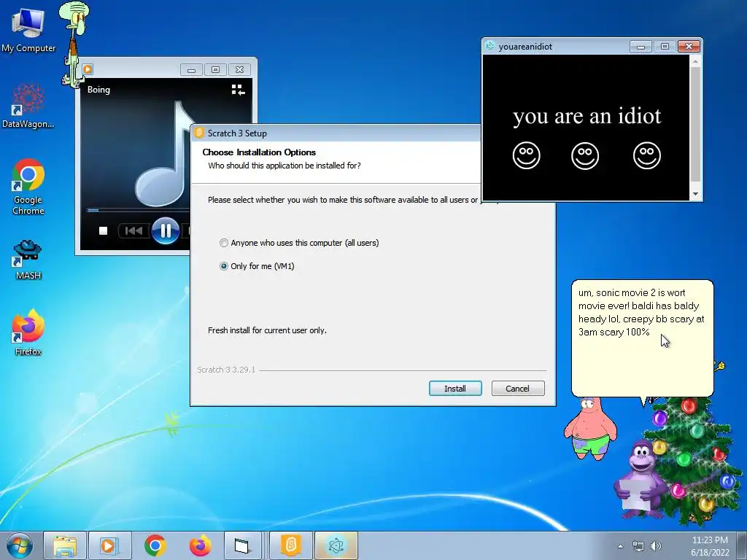Click the middle smiley face in youareanidiot

point(585,156)
